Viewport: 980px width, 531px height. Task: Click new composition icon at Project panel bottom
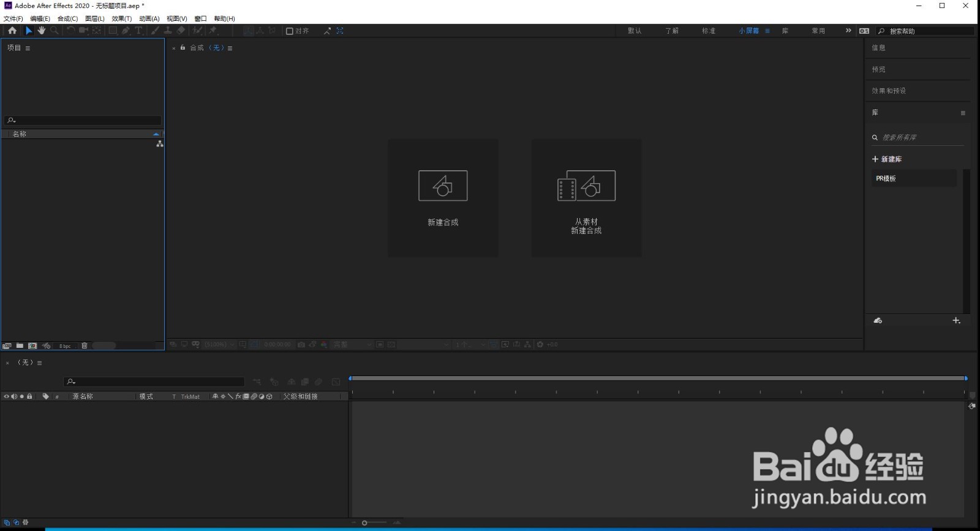32,346
